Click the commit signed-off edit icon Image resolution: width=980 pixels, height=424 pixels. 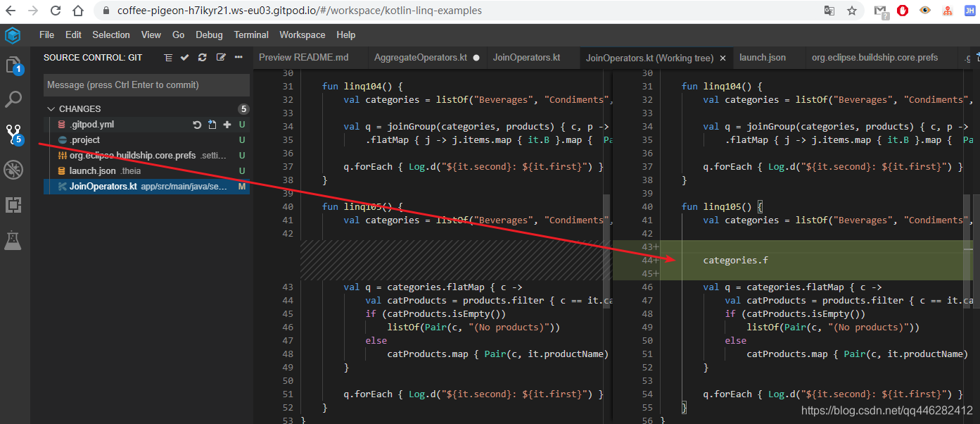pyautogui.click(x=221, y=58)
